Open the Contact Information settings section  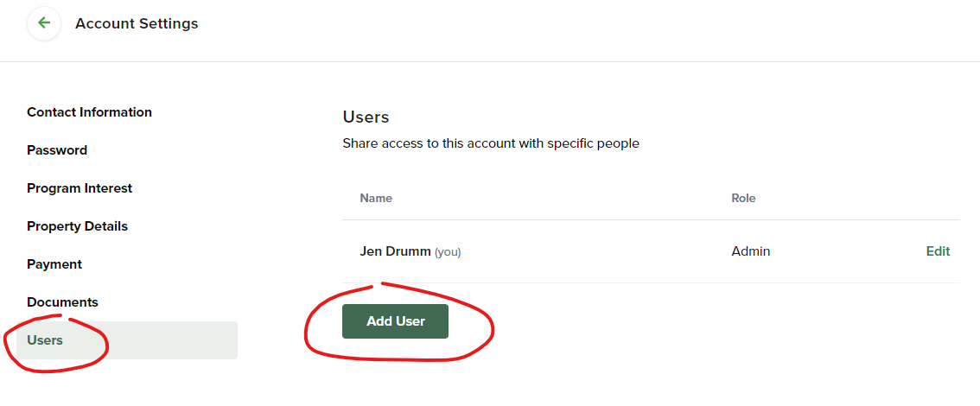pyautogui.click(x=89, y=112)
